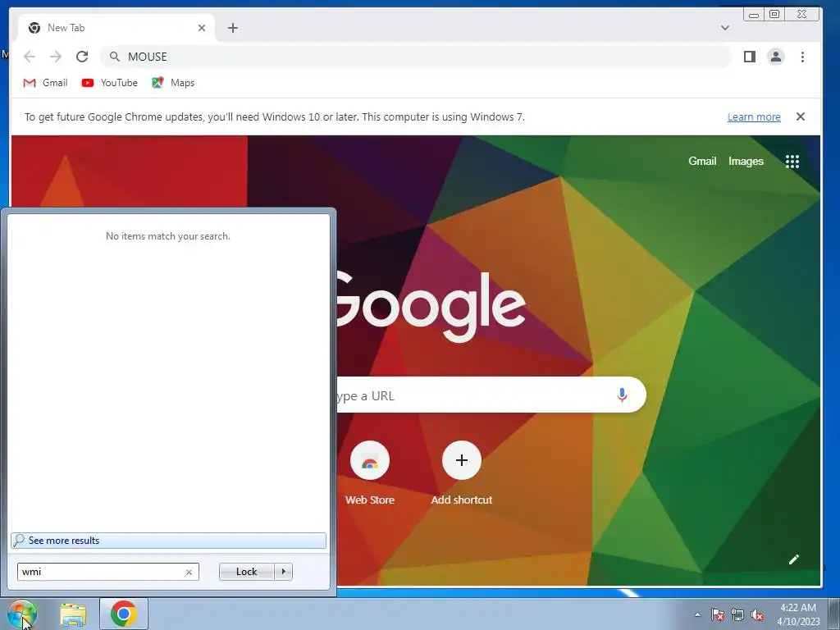Open File Explorer from taskbar
The width and height of the screenshot is (840, 630).
(73, 614)
